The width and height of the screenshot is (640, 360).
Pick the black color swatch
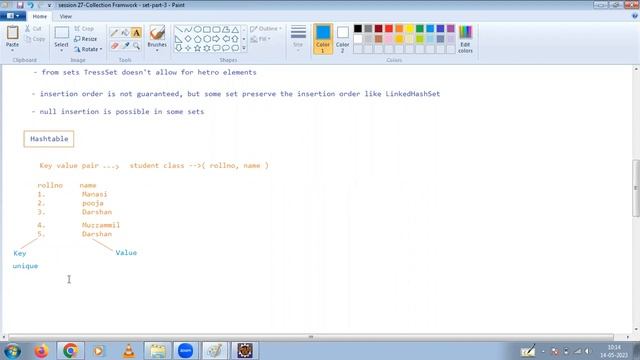click(x=358, y=28)
